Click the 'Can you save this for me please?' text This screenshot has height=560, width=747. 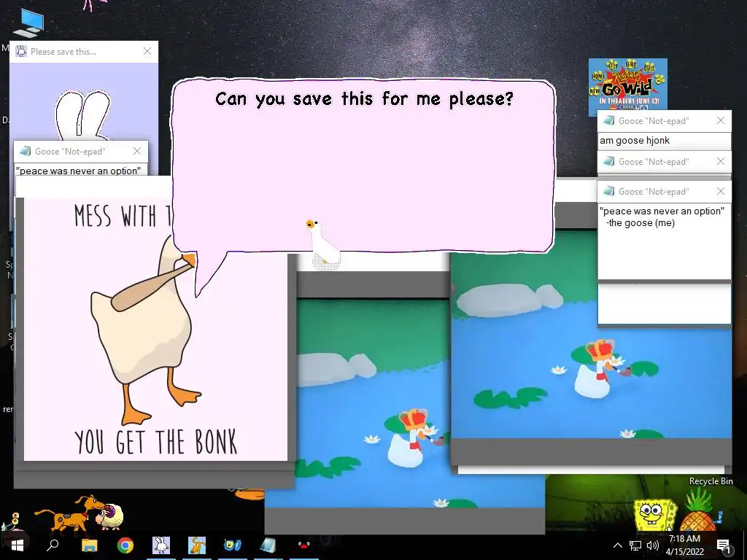(x=365, y=99)
